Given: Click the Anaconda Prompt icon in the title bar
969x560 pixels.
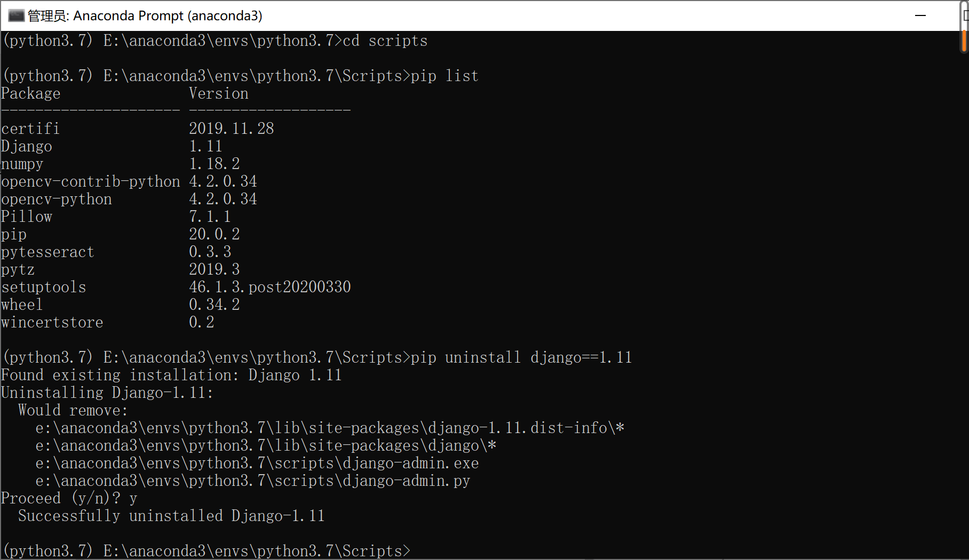Looking at the screenshot, I should [16, 15].
